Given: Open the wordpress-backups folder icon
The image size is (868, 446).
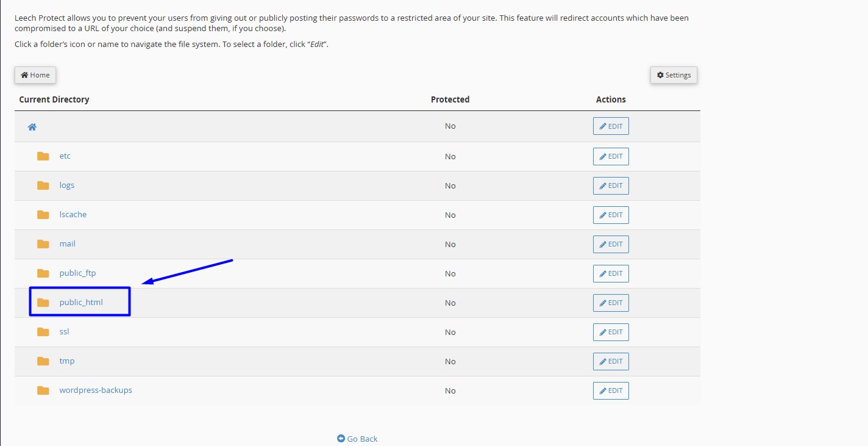Looking at the screenshot, I should click(43, 390).
